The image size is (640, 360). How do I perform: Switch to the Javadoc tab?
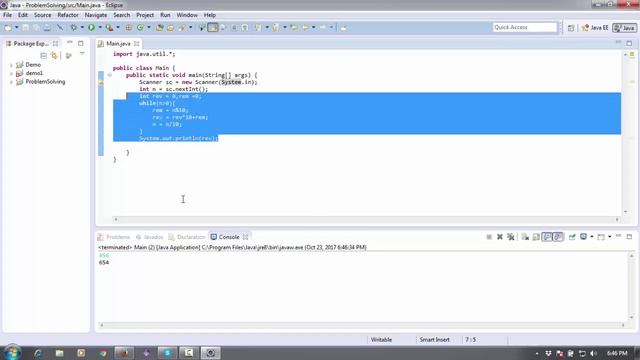[x=149, y=237]
